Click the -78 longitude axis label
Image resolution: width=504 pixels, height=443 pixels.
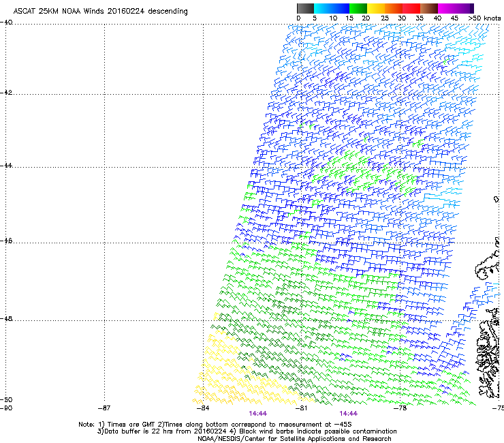[400, 408]
